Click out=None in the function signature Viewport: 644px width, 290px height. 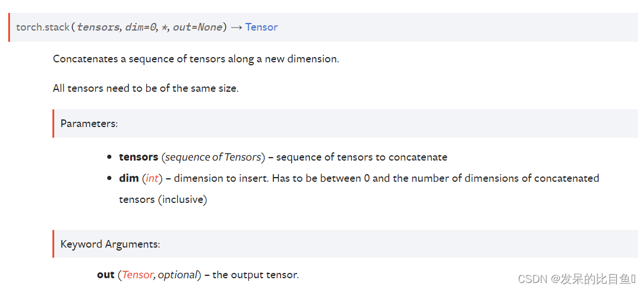point(197,28)
